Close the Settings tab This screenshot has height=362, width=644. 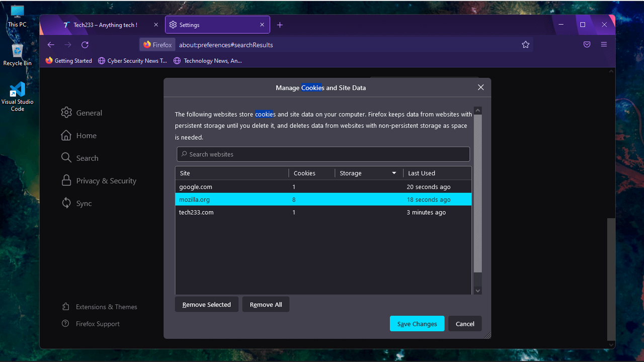(x=262, y=25)
